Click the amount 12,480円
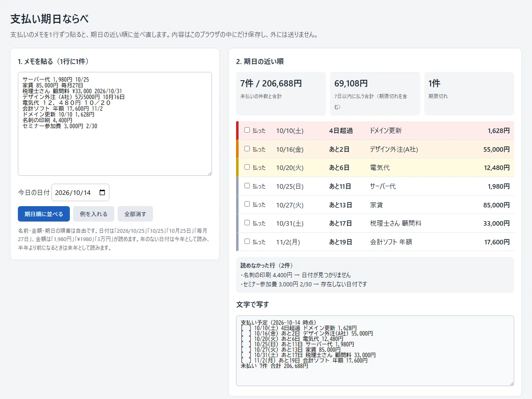The width and height of the screenshot is (532, 399). tap(497, 167)
